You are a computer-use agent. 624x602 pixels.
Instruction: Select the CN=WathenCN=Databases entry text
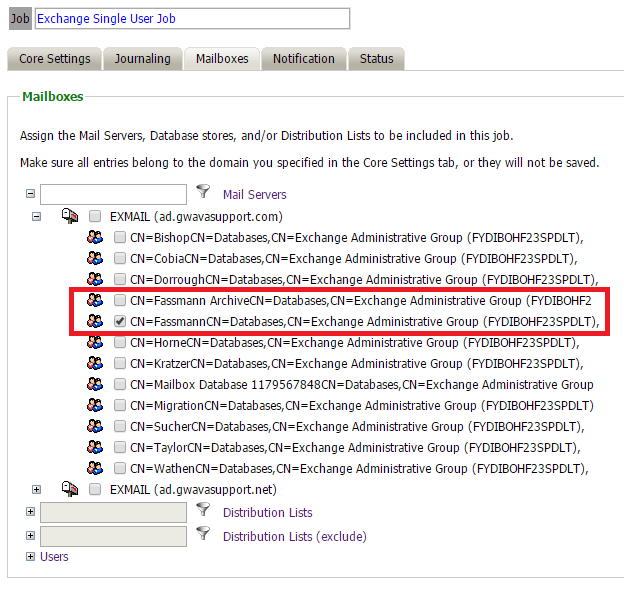359,469
